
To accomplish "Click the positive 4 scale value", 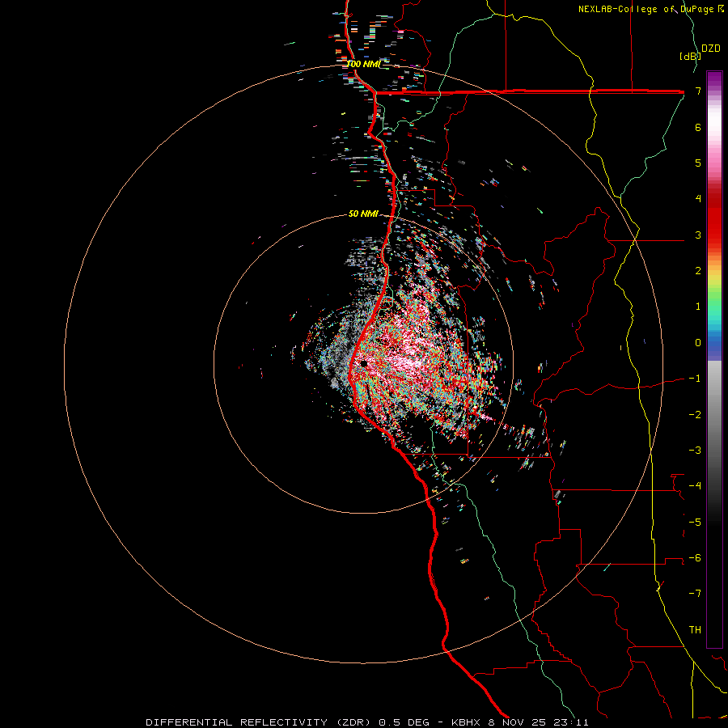I will pos(698,199).
